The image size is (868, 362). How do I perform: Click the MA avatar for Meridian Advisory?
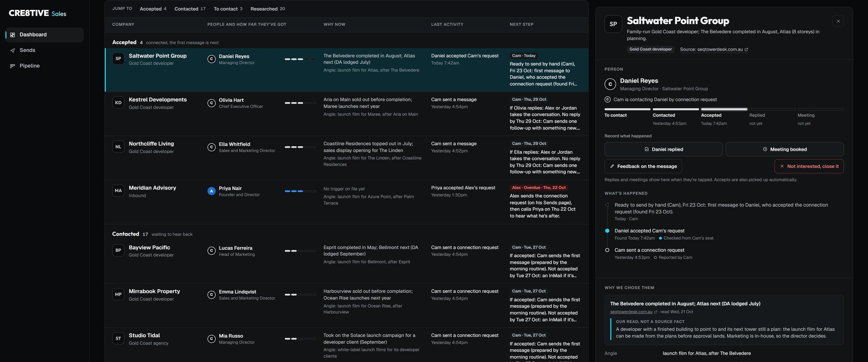pyautogui.click(x=118, y=191)
